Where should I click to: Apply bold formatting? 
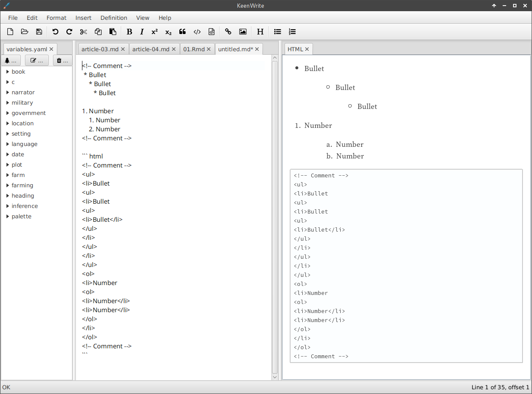point(129,31)
